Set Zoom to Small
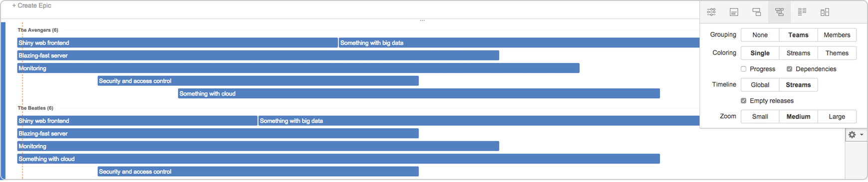The image size is (868, 182). (x=760, y=117)
